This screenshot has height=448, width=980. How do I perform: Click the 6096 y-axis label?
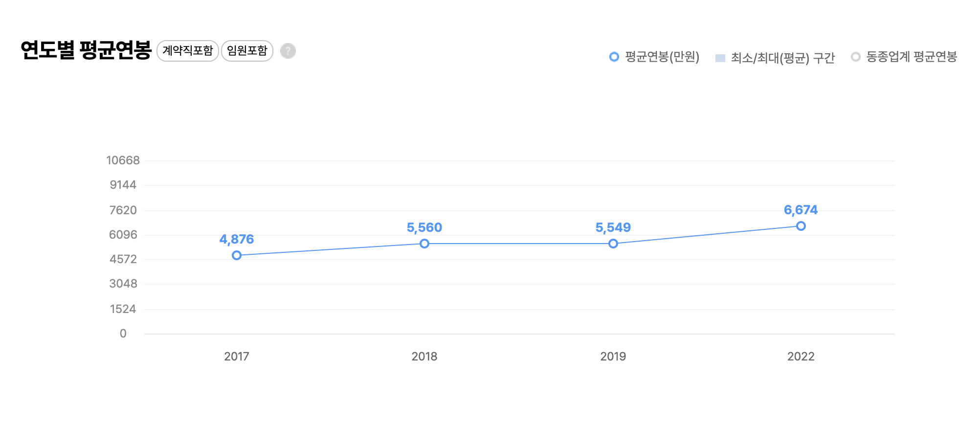[123, 235]
